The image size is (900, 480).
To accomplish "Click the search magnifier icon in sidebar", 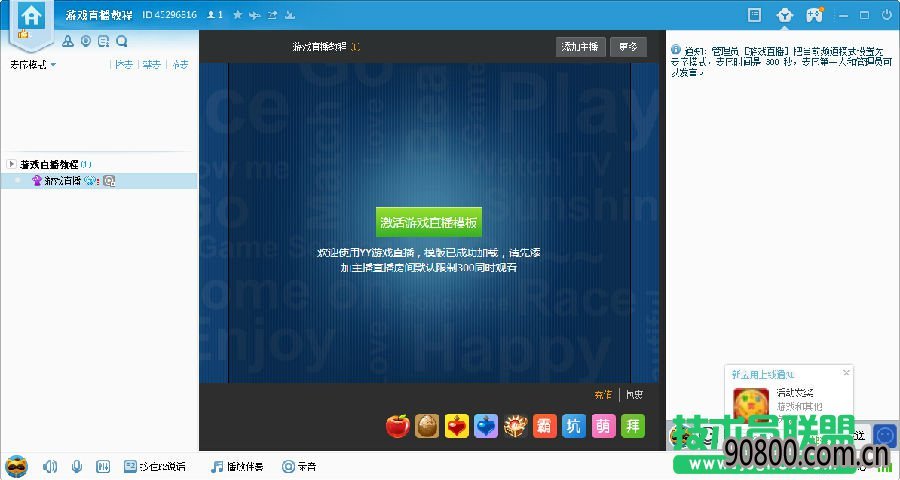I will pos(121,41).
